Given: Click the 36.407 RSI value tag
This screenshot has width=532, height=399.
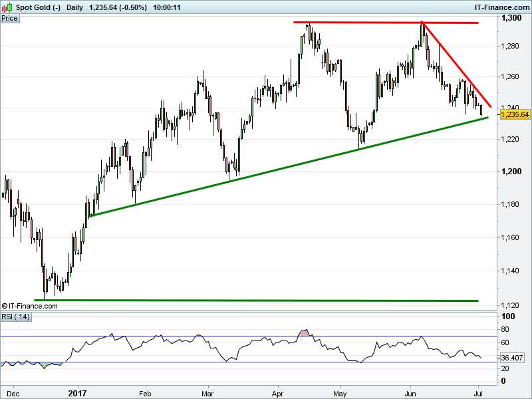Looking at the screenshot, I should tap(512, 358).
